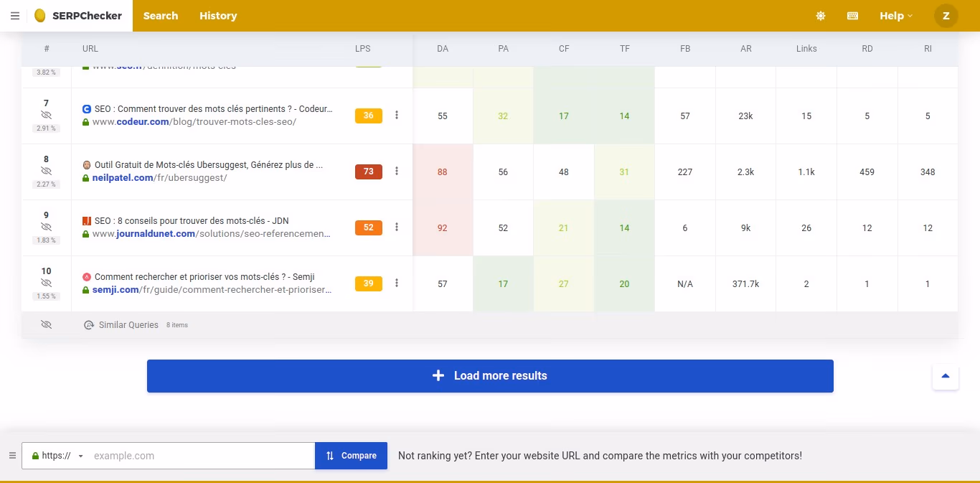Screen dimensions: 980x483
Task: Open more options for semji.com row
Action: click(397, 283)
